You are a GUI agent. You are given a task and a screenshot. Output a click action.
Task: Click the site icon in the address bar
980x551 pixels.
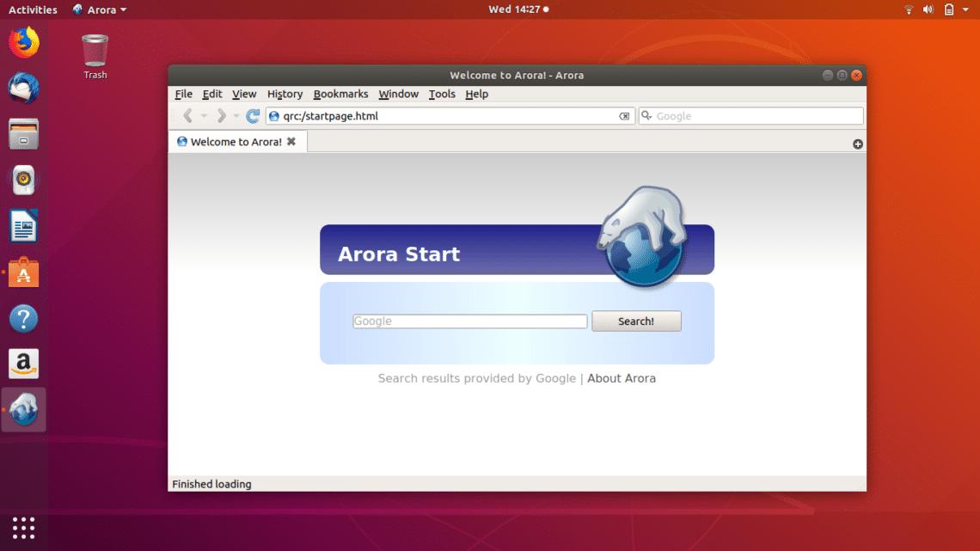tap(274, 115)
